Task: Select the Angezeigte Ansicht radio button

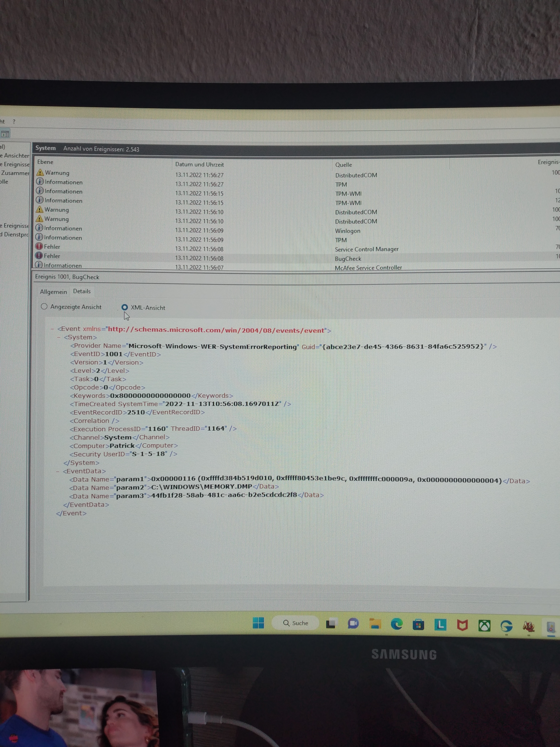Action: point(44,306)
